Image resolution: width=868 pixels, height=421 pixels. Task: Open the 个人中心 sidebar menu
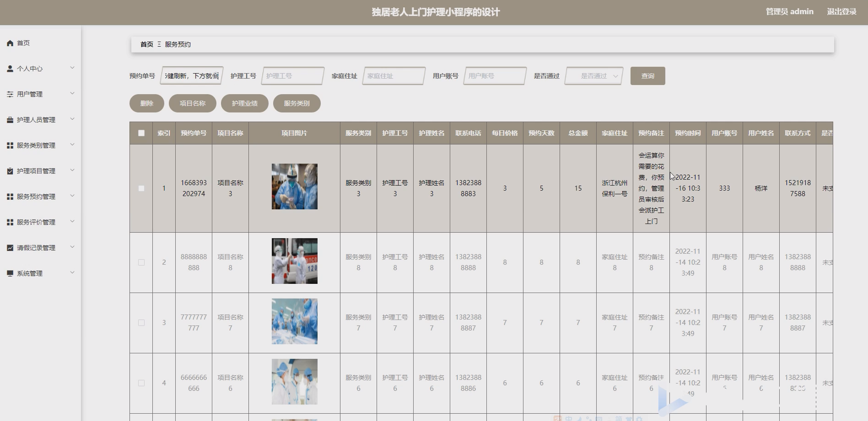point(40,69)
